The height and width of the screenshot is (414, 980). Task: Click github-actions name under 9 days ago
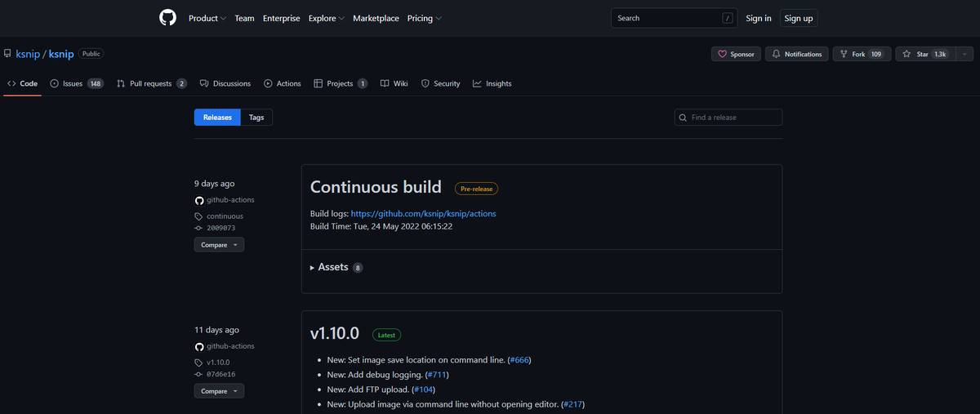[x=230, y=200]
